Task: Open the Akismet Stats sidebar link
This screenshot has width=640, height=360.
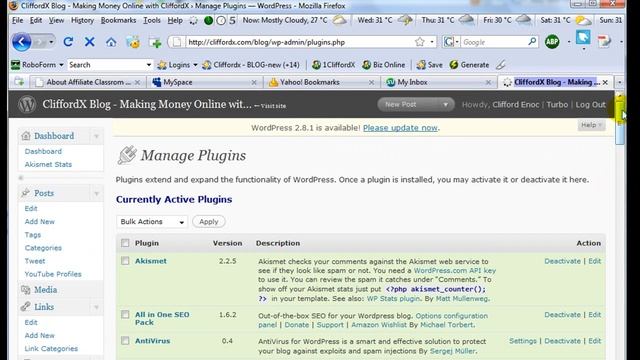Action: tap(48, 164)
